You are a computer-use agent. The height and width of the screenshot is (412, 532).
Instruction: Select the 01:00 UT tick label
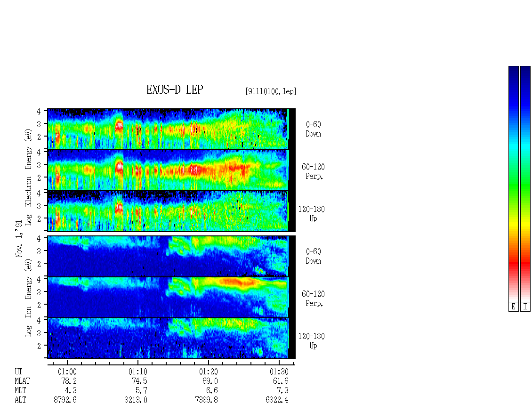pos(67,372)
